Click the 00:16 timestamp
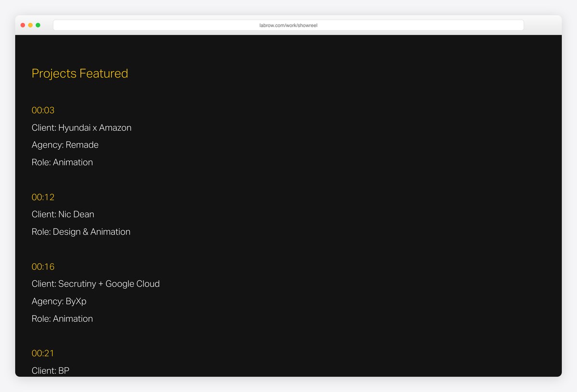The width and height of the screenshot is (577, 392). pyautogui.click(x=43, y=266)
